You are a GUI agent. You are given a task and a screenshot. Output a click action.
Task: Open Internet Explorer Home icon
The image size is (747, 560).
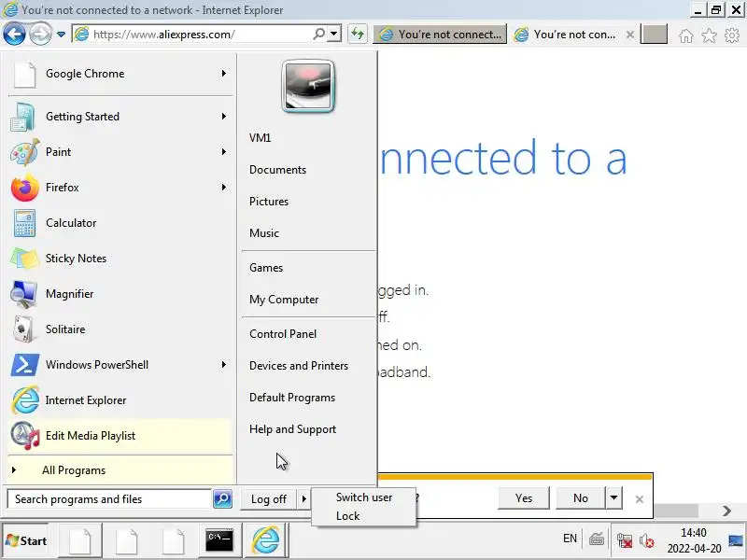click(x=686, y=35)
